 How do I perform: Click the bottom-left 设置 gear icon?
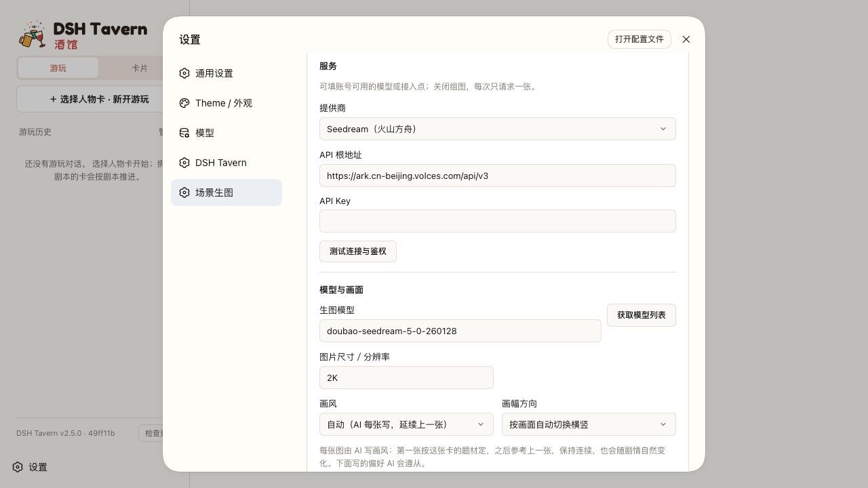click(18, 467)
